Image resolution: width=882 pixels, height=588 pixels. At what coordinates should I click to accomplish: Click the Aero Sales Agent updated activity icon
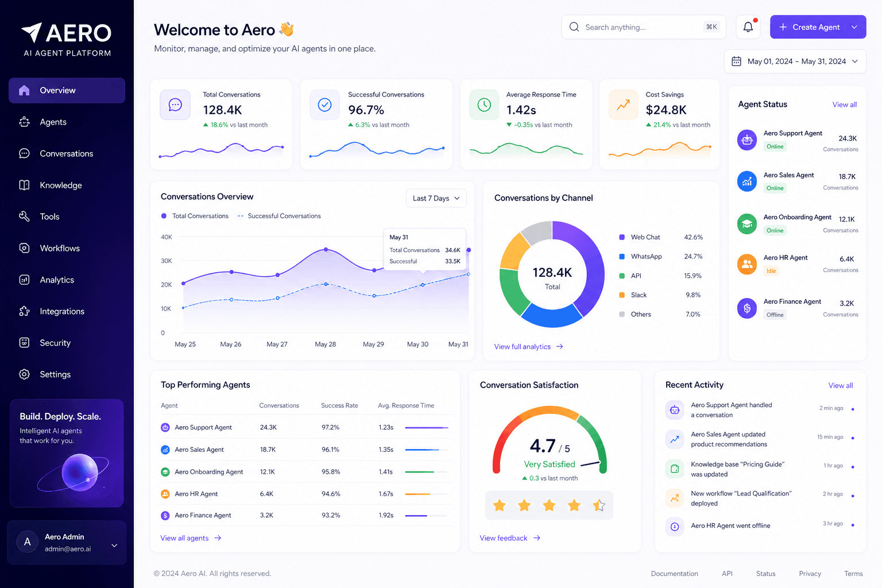(675, 439)
